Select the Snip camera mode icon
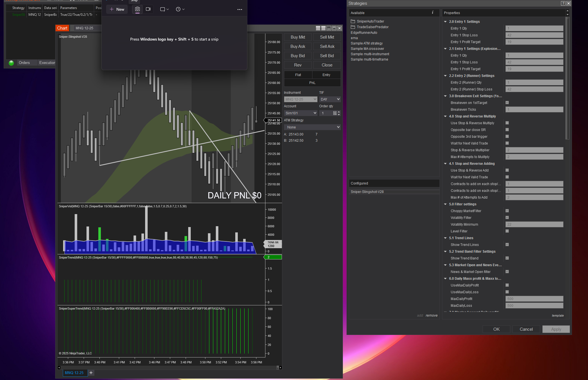Image resolution: width=588 pixels, height=380 pixels. [137, 9]
